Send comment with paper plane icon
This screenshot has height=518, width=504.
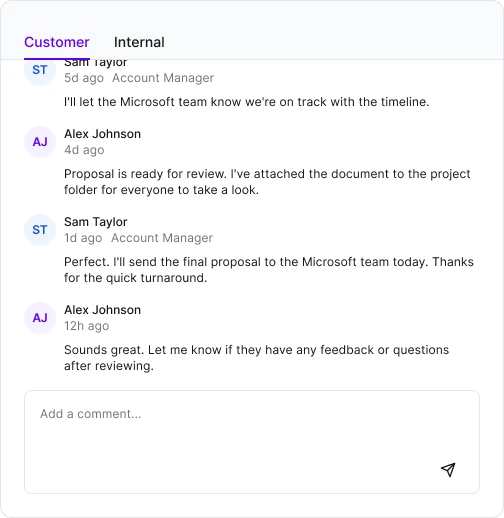click(x=448, y=470)
